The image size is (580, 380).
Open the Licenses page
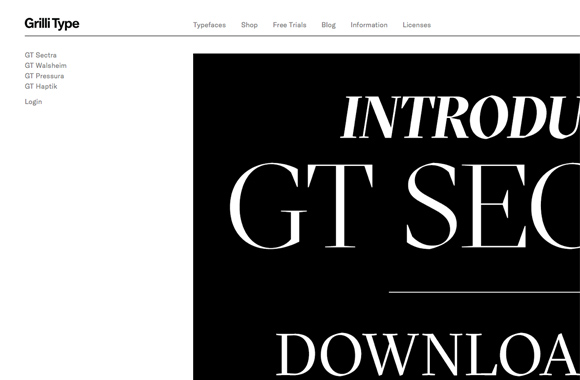(x=417, y=25)
